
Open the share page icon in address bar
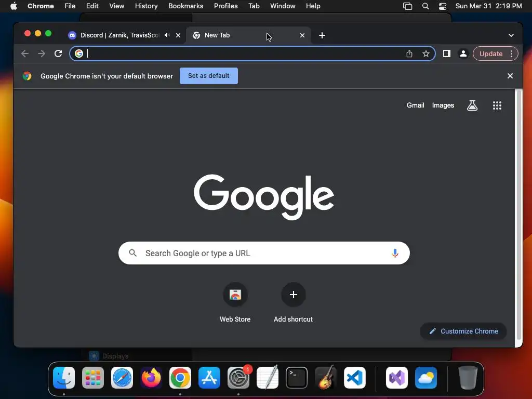[x=409, y=54]
